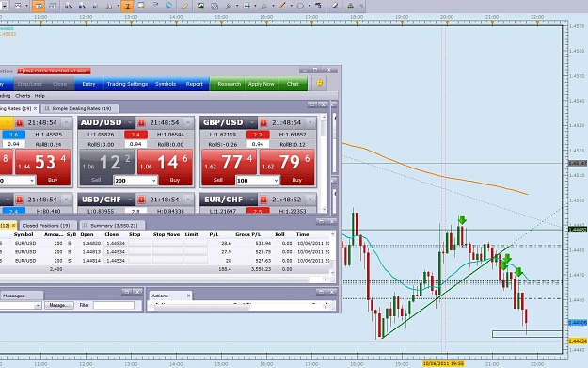Open the Help menu

40,96
